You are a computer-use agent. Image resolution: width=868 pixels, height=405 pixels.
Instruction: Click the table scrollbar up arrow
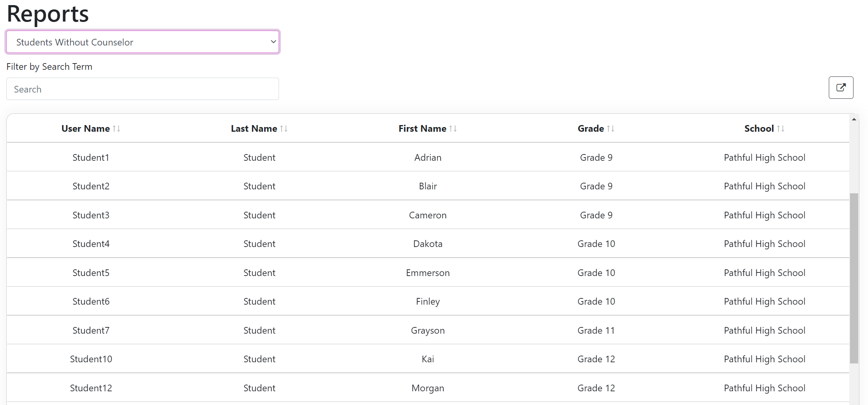tap(854, 119)
